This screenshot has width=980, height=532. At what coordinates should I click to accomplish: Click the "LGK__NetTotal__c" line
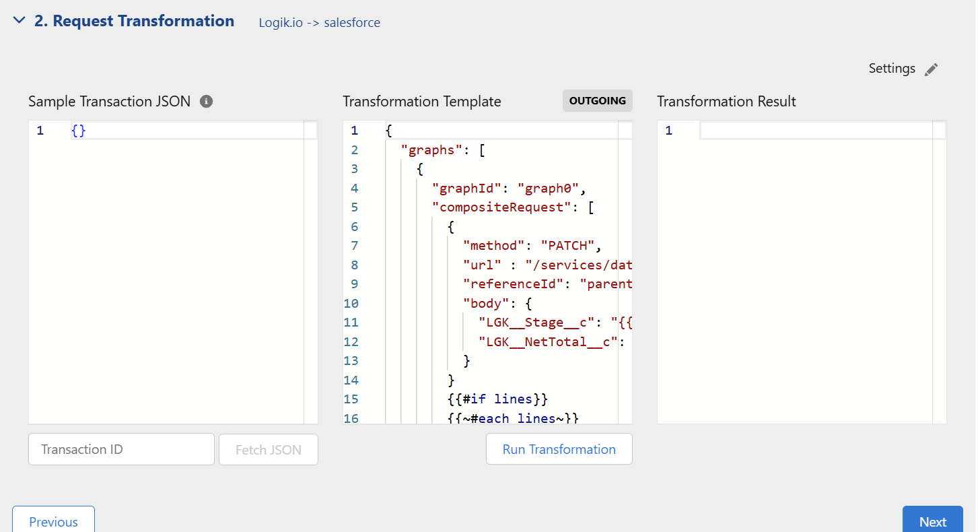pos(553,341)
